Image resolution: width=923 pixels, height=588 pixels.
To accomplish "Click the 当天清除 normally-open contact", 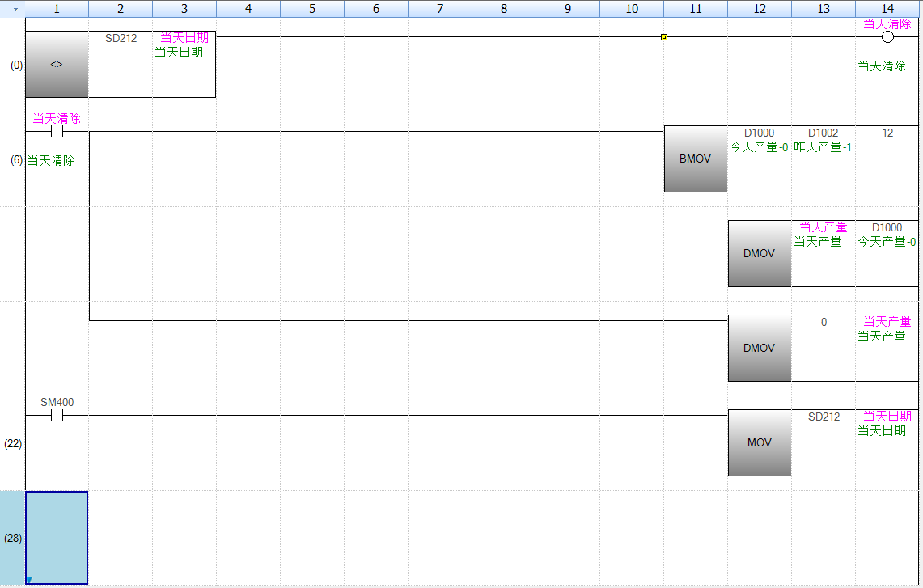I will tap(57, 132).
